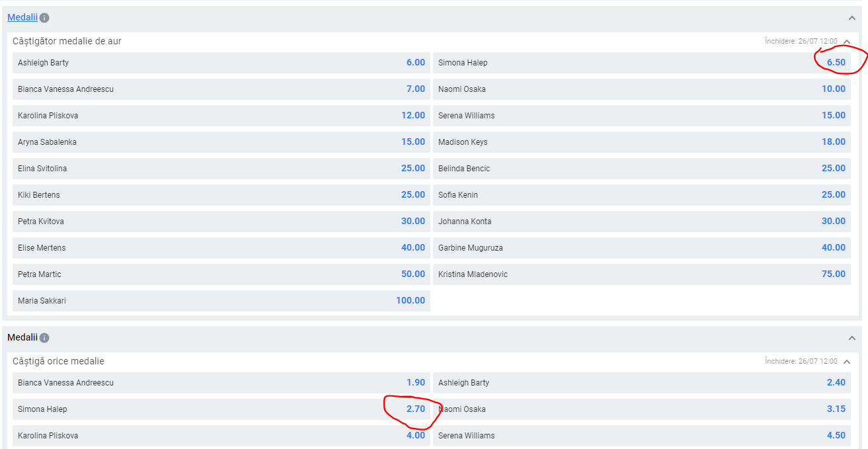Collapse the Câștigă orice medalie market
Viewport: 868px width, 449px height.
click(x=847, y=362)
